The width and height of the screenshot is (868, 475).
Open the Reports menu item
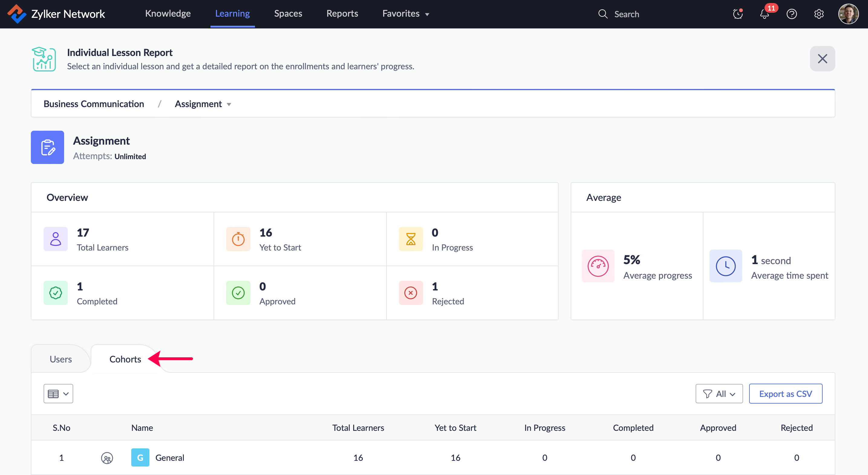coord(342,14)
